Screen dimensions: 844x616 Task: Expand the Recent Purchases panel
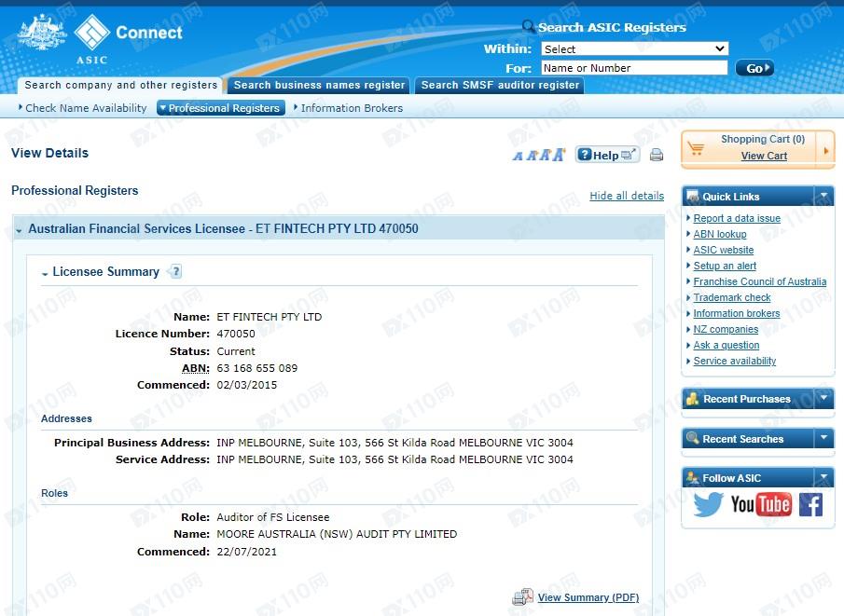click(x=823, y=399)
